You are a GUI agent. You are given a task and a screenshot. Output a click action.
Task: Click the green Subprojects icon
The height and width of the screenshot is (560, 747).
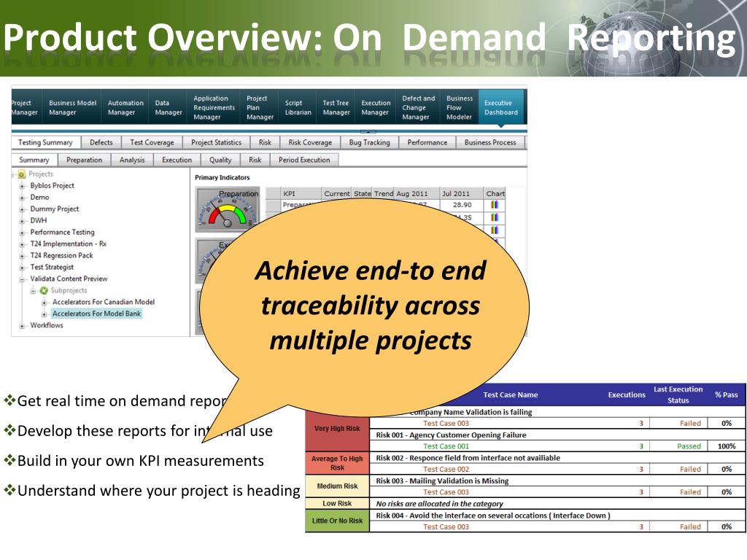click(x=44, y=290)
